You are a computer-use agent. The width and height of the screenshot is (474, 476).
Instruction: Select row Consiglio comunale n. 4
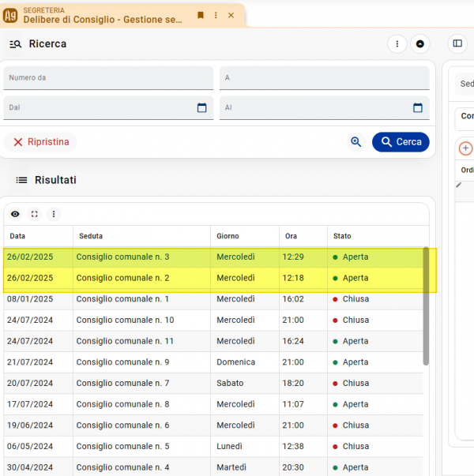[x=213, y=467]
